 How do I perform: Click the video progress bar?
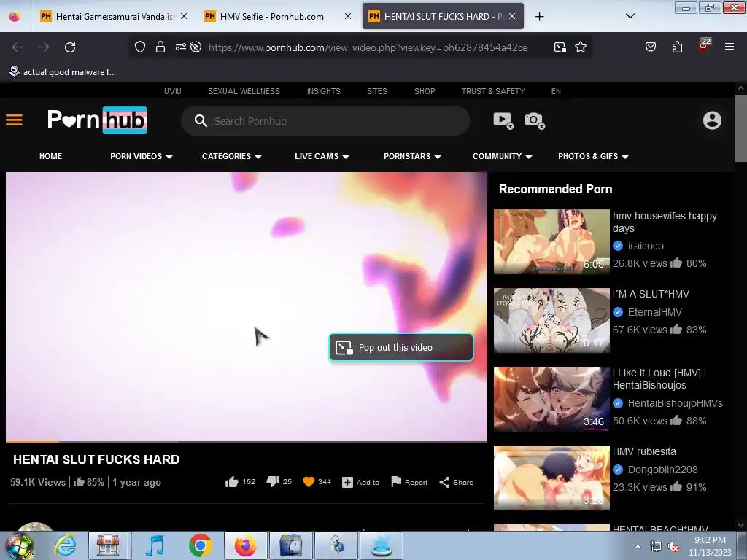click(x=247, y=441)
